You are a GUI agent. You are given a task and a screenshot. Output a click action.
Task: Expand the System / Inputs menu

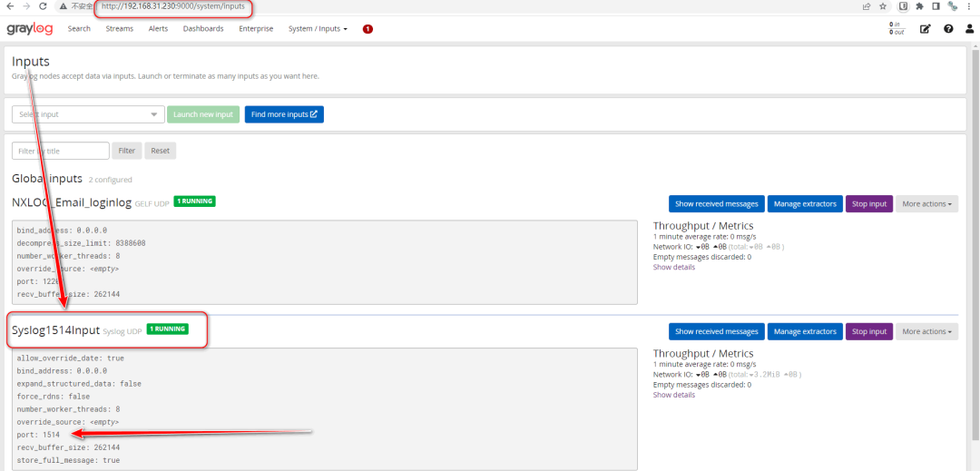coord(318,29)
